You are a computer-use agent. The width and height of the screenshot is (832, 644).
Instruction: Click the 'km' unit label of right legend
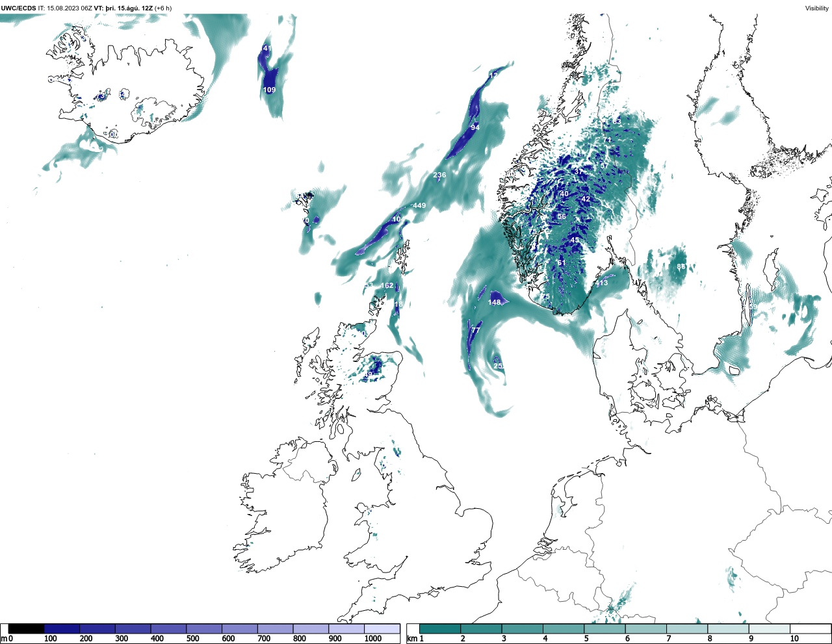(412, 639)
